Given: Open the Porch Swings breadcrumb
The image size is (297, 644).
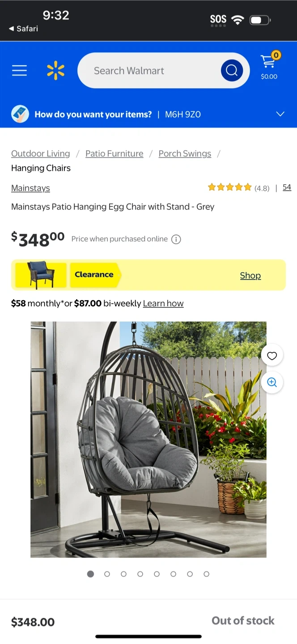Looking at the screenshot, I should pos(185,153).
